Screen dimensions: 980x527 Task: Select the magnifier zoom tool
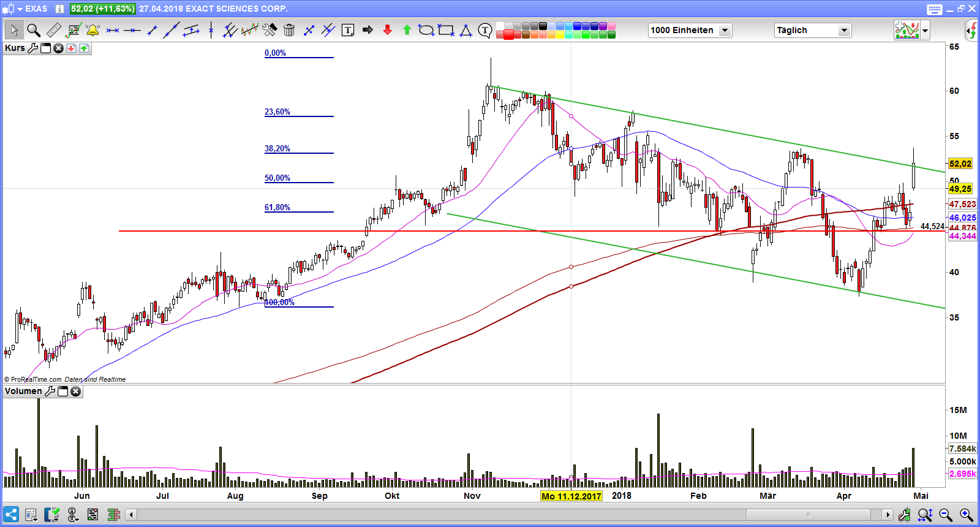point(34,30)
